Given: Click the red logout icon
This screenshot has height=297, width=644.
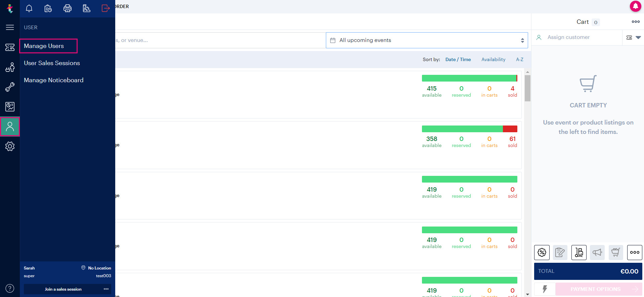Looking at the screenshot, I should pos(106,8).
